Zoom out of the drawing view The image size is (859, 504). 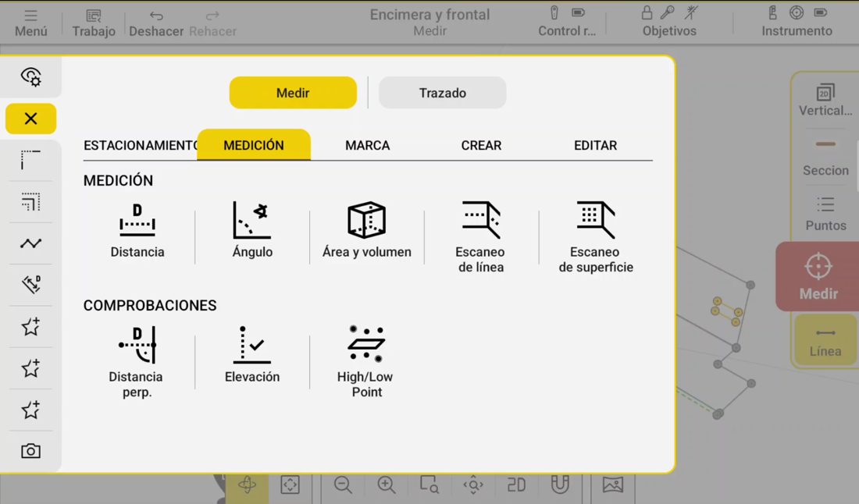[343, 484]
